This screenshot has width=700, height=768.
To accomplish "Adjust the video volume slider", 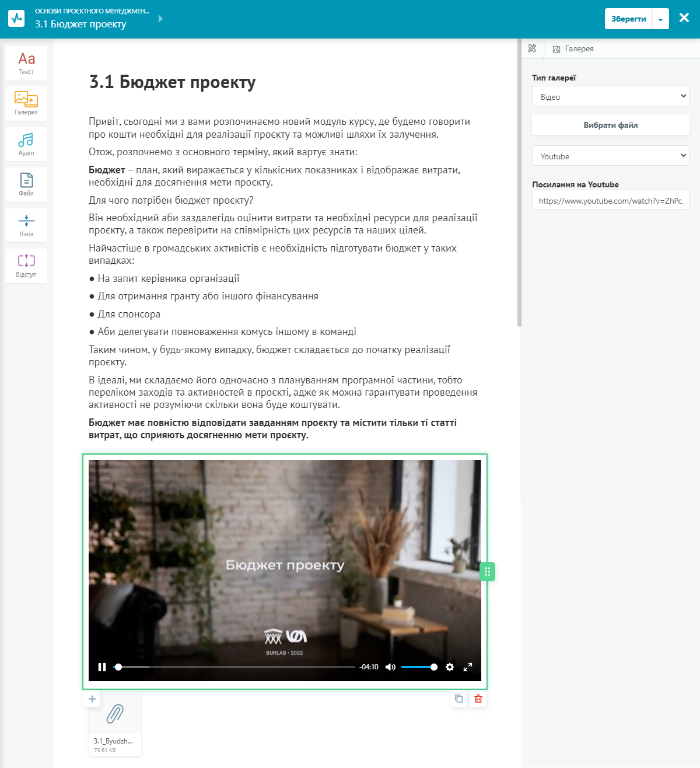I will point(419,667).
